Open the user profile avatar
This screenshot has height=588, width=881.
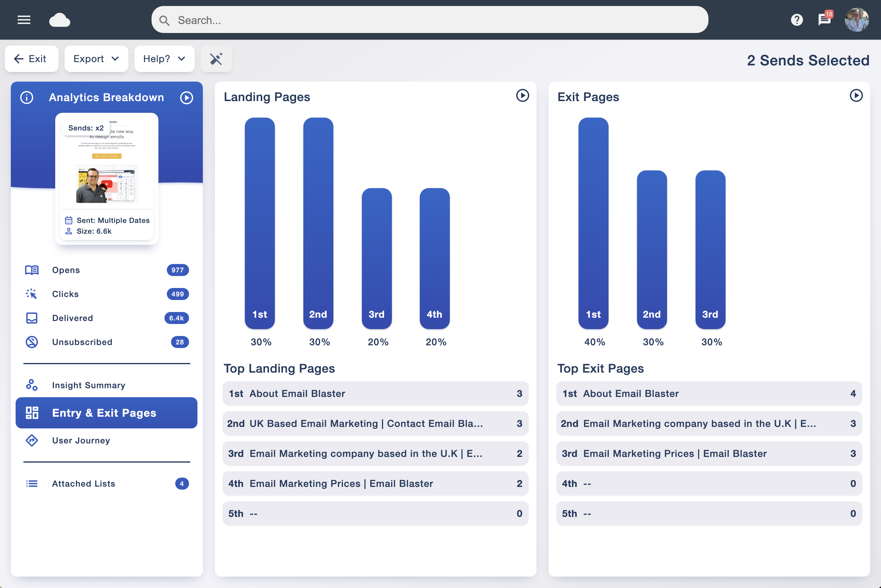pos(857,20)
